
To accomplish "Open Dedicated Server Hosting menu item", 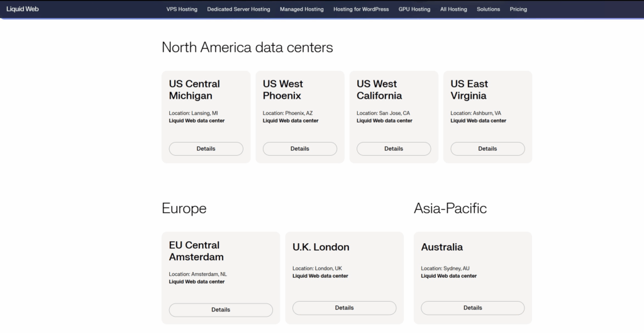I will 238,9.
